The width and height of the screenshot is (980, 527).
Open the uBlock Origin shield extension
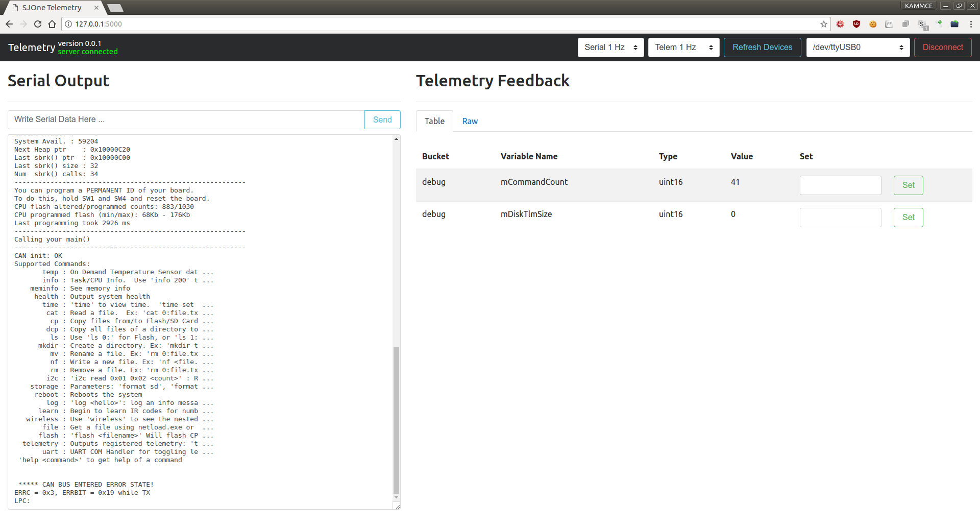tap(856, 24)
